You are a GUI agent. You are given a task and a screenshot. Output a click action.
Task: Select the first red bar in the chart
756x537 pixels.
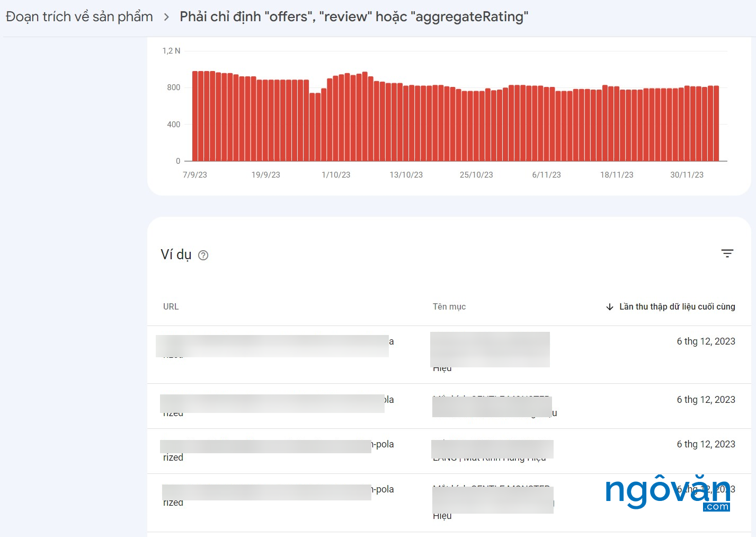(195, 116)
